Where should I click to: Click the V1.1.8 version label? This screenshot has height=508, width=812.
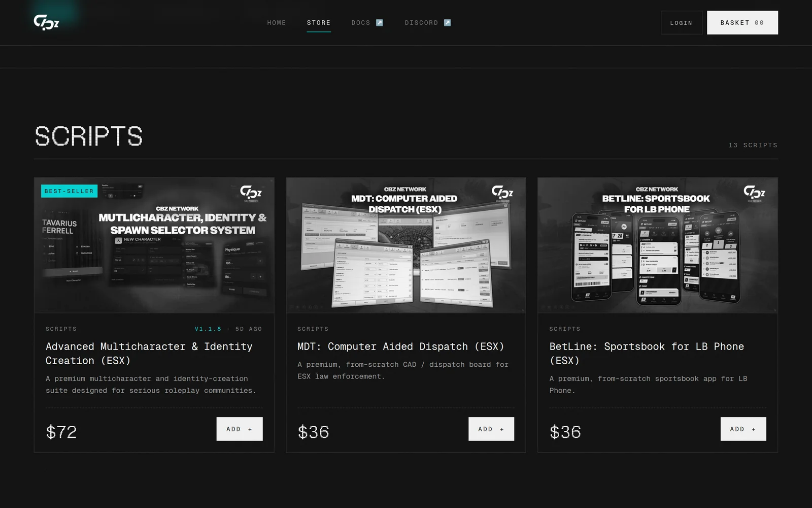tap(208, 329)
